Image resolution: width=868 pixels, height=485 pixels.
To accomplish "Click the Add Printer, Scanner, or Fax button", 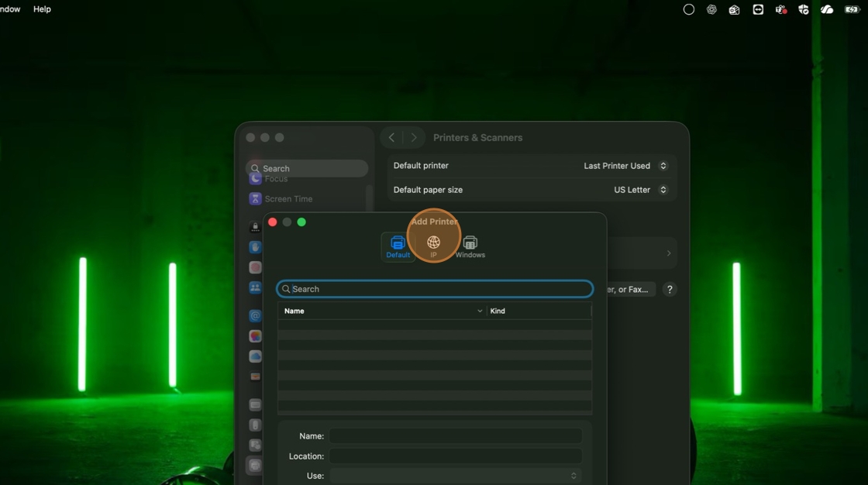I will 631,290.
